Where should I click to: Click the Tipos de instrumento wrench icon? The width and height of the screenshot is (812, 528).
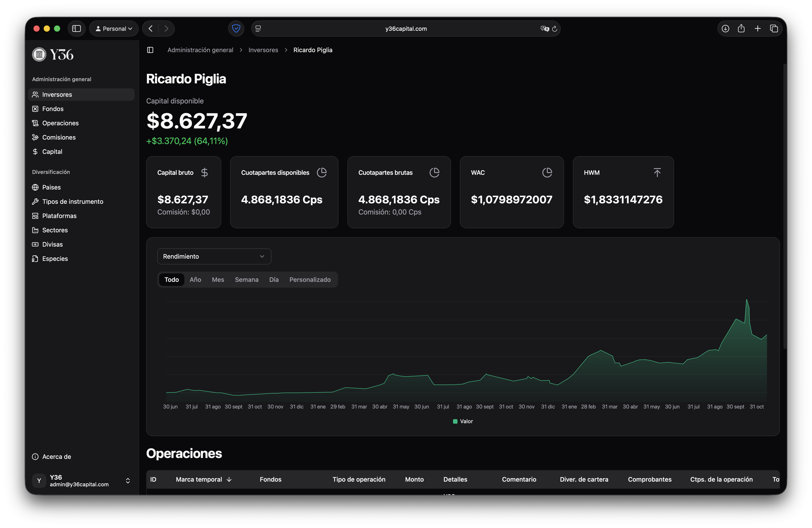click(35, 202)
